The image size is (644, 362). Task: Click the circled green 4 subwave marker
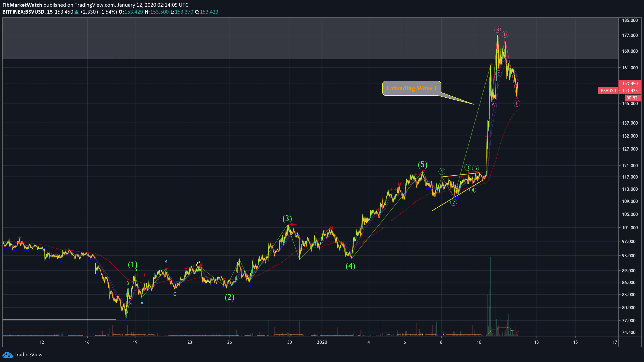point(473,190)
